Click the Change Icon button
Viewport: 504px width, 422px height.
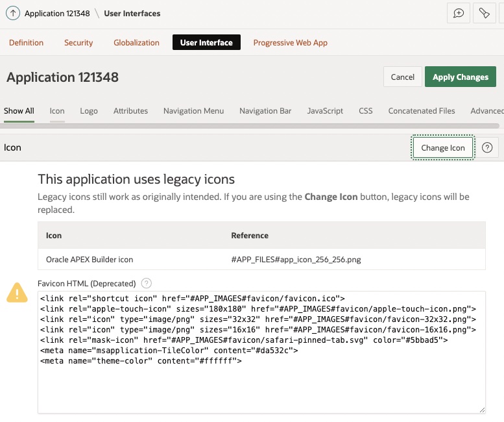[x=443, y=147]
